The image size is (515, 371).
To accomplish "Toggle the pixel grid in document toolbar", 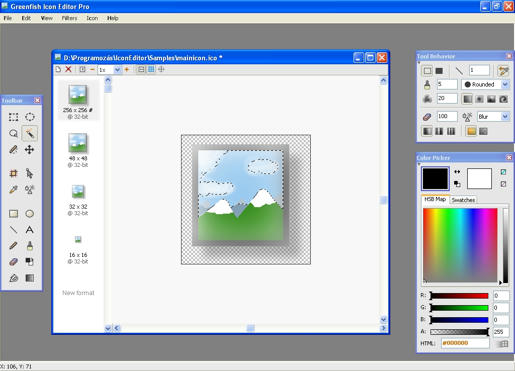I will point(151,69).
